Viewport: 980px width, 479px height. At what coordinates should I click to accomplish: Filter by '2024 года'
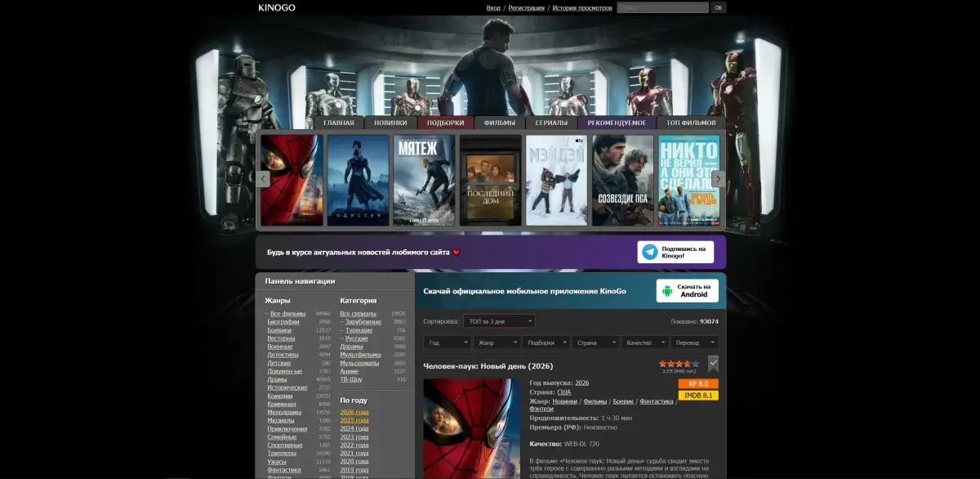point(354,428)
